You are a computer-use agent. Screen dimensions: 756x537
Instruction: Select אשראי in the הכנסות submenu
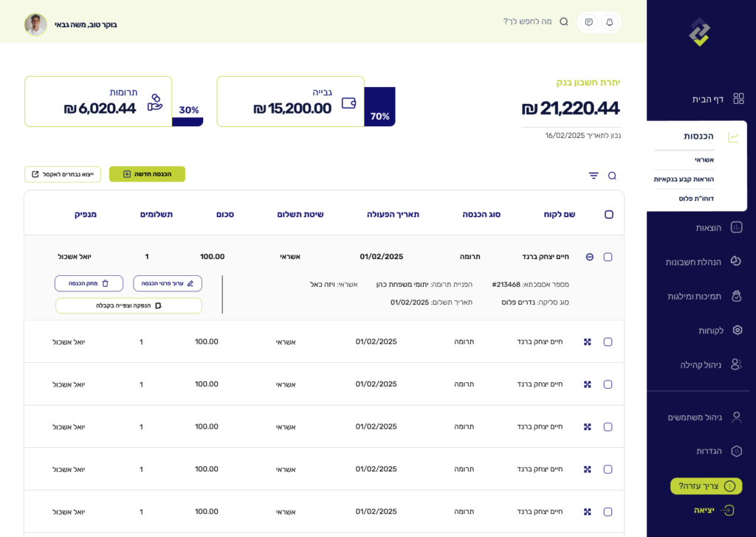pyautogui.click(x=704, y=160)
